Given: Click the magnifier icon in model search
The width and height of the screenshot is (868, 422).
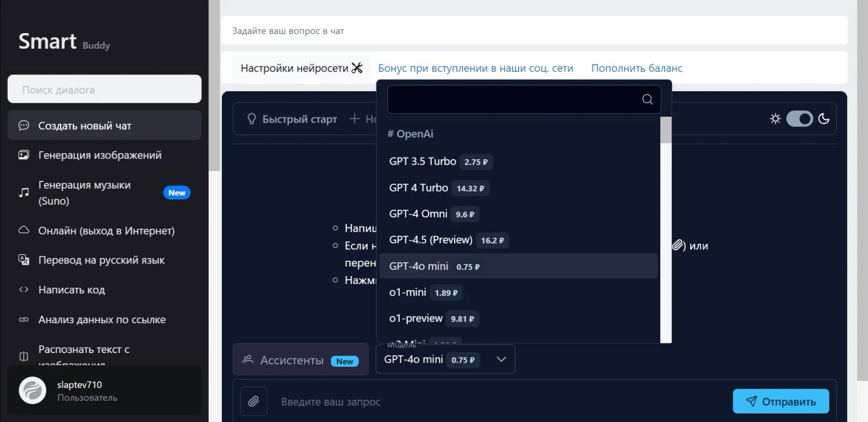Looking at the screenshot, I should pyautogui.click(x=647, y=99).
